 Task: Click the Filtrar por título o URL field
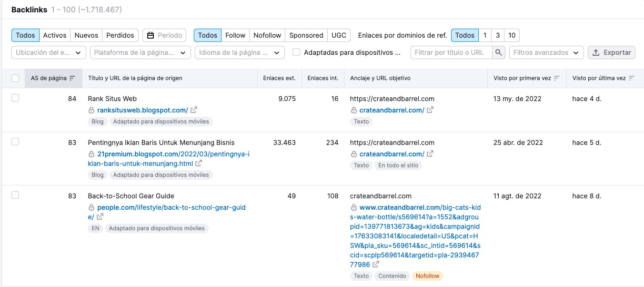click(x=452, y=52)
